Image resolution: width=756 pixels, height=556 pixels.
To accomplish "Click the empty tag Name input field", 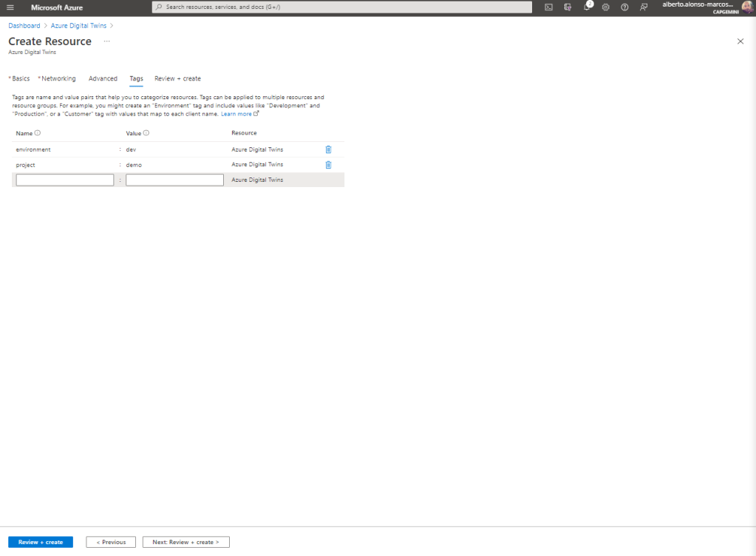I will 65,180.
